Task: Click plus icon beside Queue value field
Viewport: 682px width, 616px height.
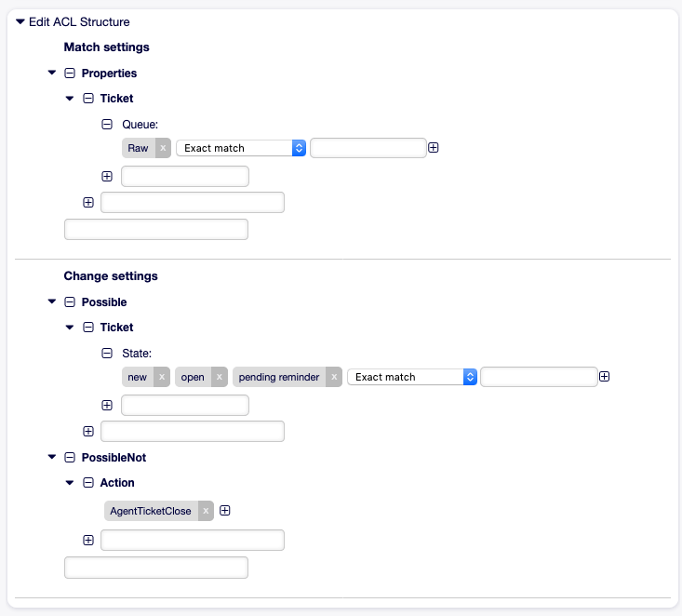Action: 434,148
